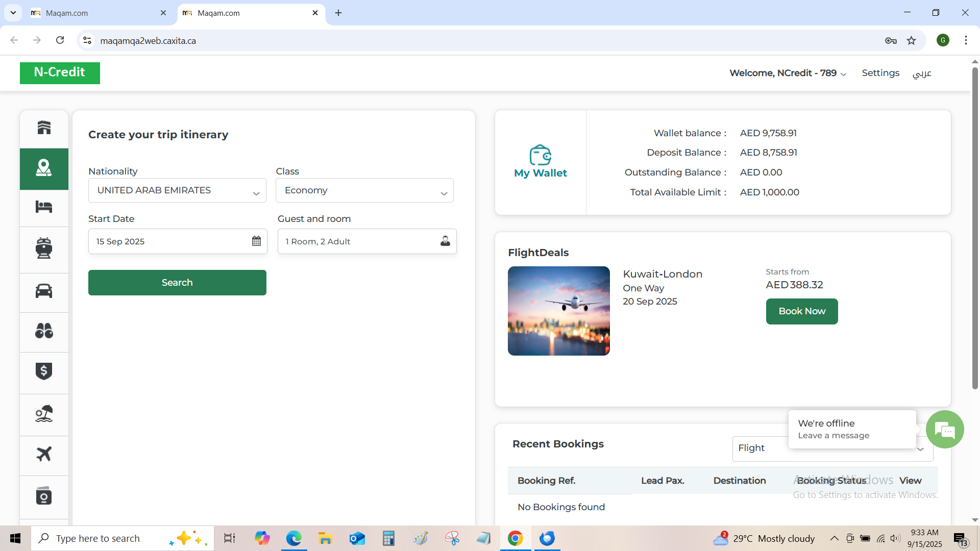Open Welcome NCredit account menu

788,73
